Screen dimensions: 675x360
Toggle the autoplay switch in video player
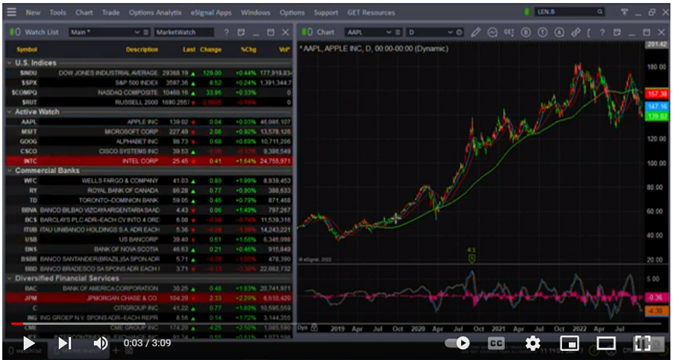coord(457,343)
